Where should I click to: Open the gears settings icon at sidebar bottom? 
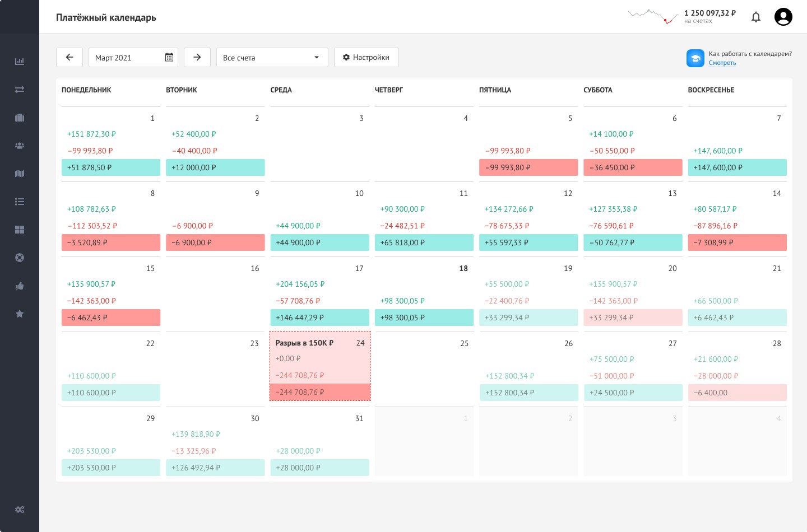point(20,510)
